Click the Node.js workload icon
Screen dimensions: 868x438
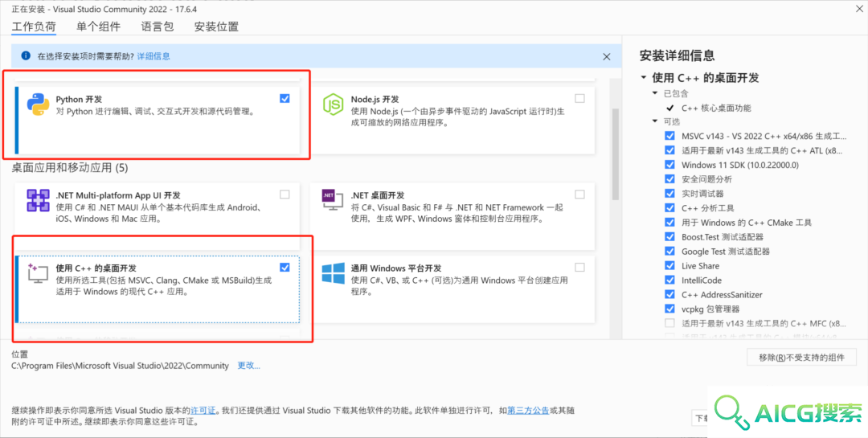pos(334,104)
